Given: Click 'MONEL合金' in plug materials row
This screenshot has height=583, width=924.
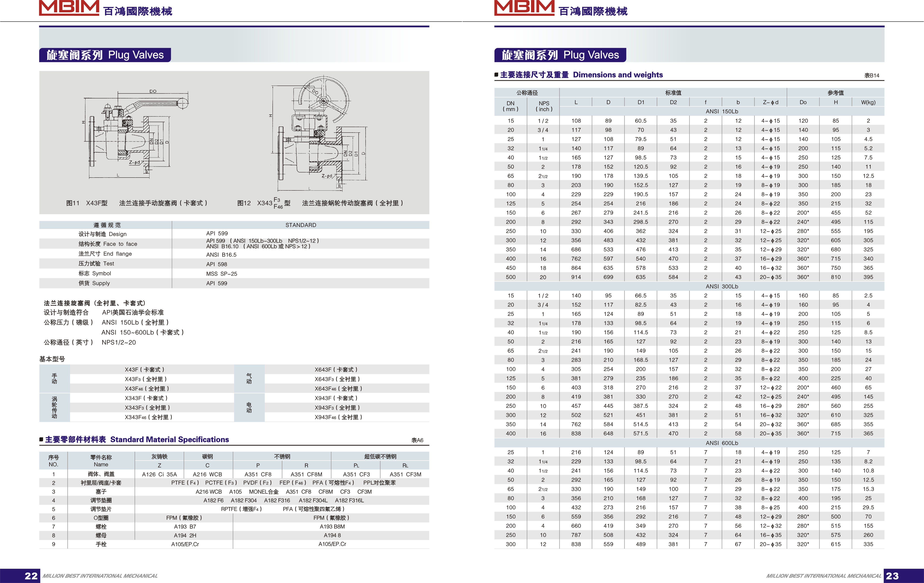Looking at the screenshot, I should 264,492.
